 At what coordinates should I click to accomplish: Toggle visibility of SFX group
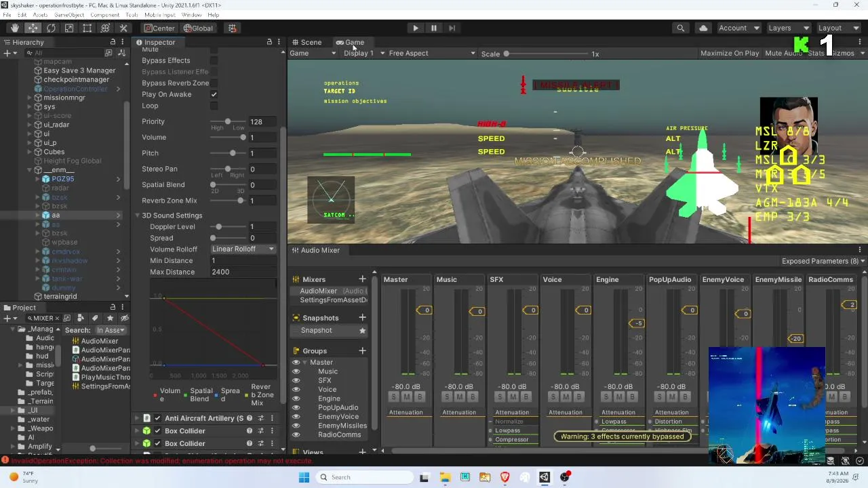pyautogui.click(x=296, y=380)
